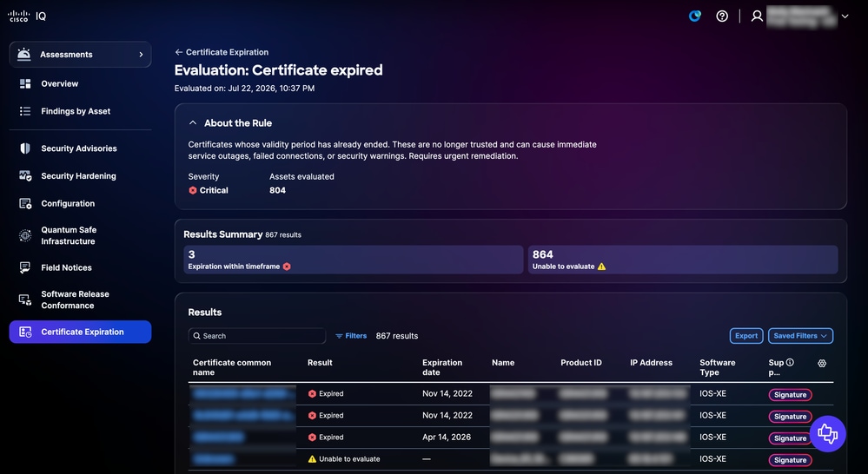Sort by IP Address column header
This screenshot has height=474, width=868.
coord(651,363)
